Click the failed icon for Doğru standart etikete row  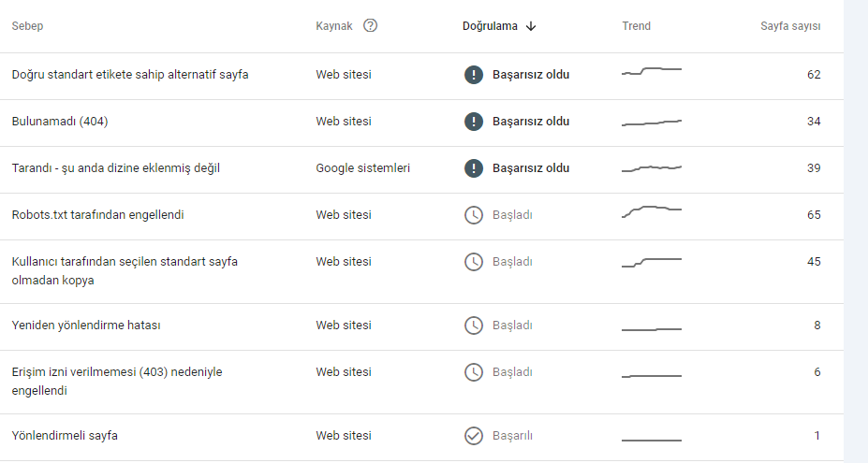[x=473, y=75]
